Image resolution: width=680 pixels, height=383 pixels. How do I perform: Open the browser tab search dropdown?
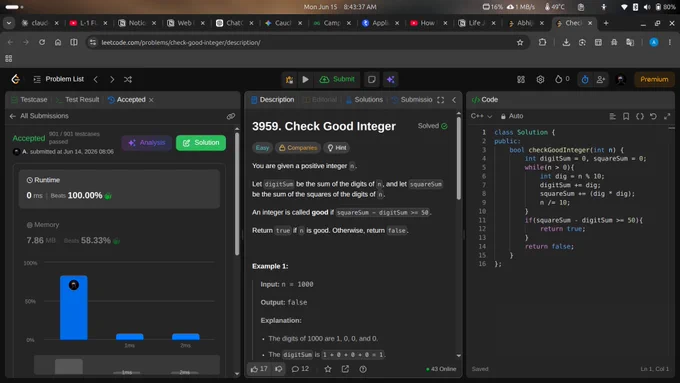click(9, 23)
